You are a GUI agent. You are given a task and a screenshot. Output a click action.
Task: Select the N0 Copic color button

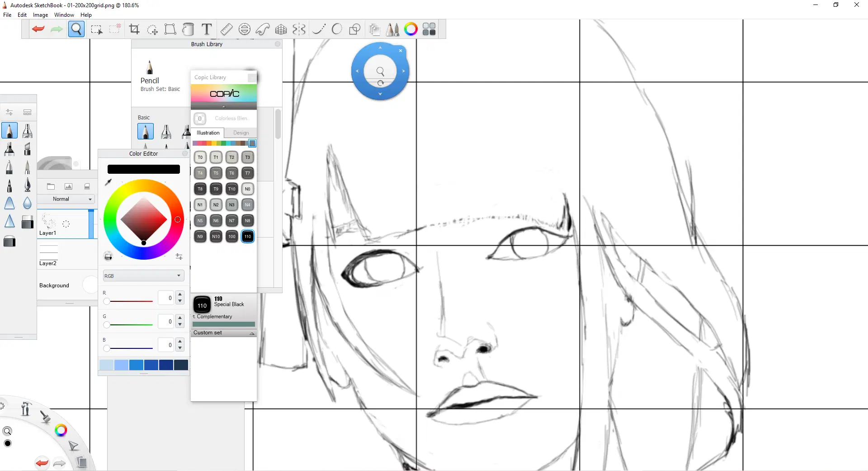pos(247,189)
